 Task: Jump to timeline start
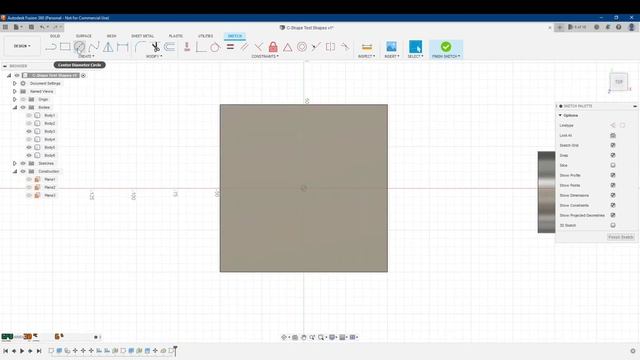click(x=6, y=351)
